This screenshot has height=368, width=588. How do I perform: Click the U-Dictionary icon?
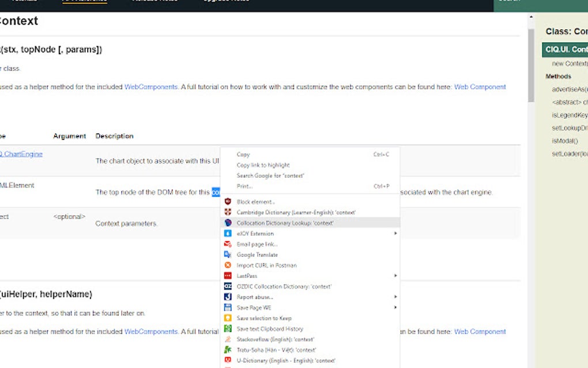tap(227, 360)
